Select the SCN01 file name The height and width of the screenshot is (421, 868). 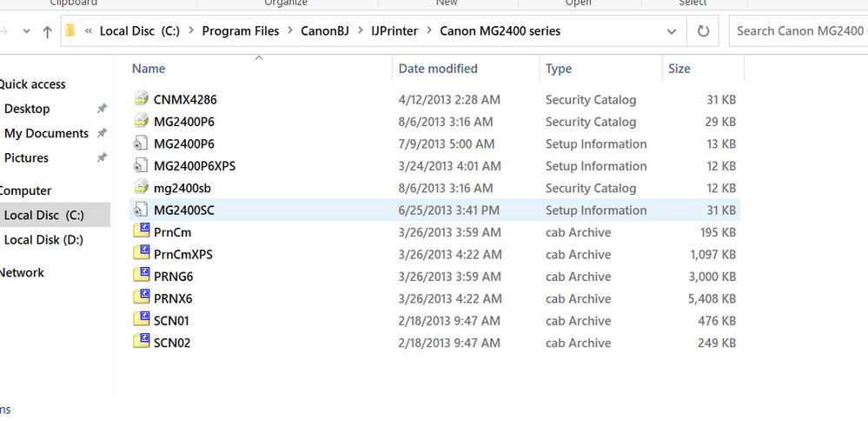point(172,321)
